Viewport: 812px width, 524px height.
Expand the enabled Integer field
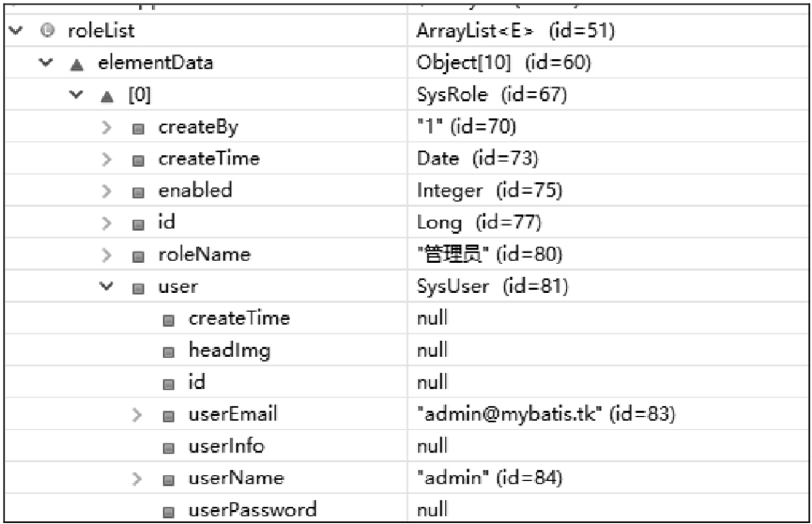coord(106,191)
